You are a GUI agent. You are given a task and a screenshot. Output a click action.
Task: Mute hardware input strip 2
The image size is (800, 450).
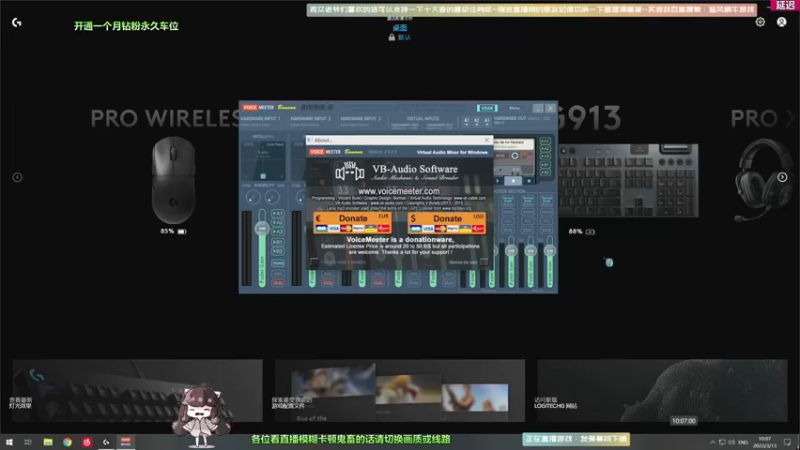(328, 283)
